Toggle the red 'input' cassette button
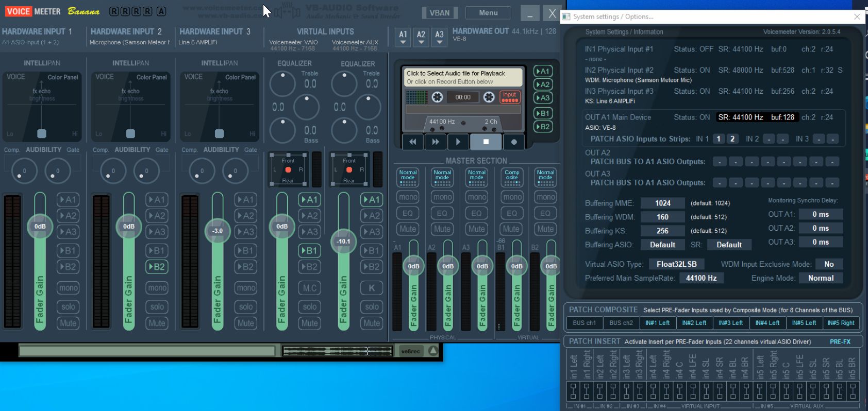This screenshot has height=411, width=868. point(510,97)
